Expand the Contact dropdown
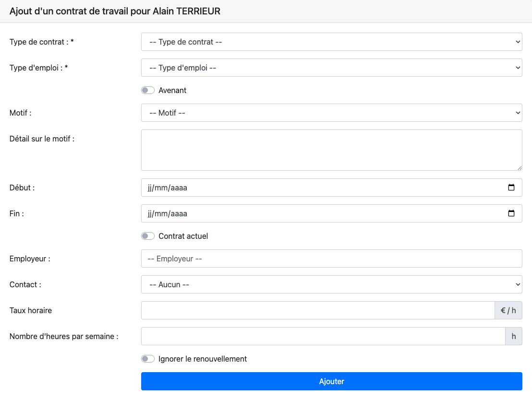 coord(331,284)
